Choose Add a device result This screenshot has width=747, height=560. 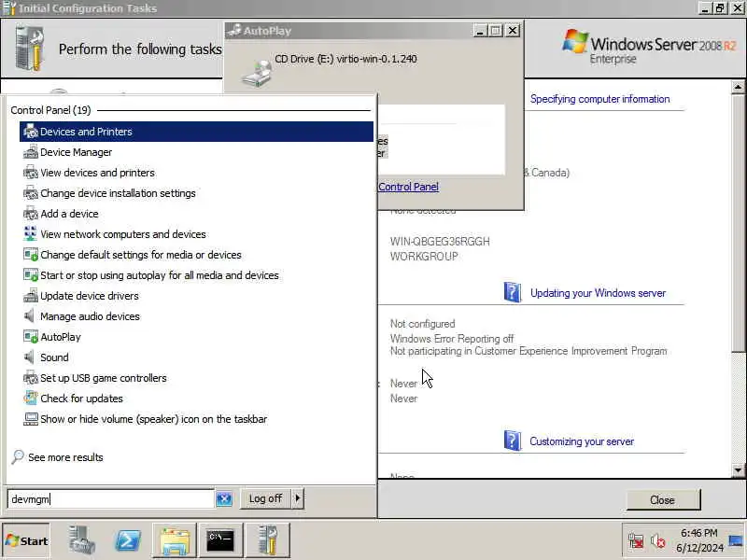tap(69, 214)
